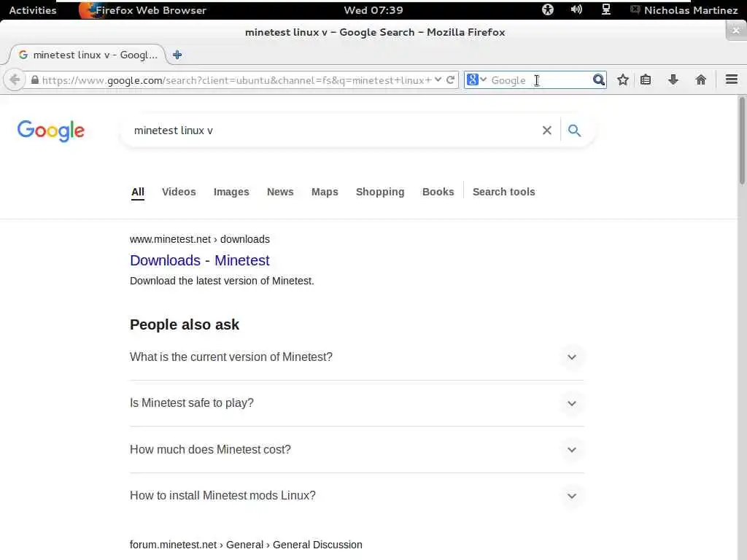Click the 'People also ask' heading
The height and width of the screenshot is (560, 747).
(x=185, y=324)
